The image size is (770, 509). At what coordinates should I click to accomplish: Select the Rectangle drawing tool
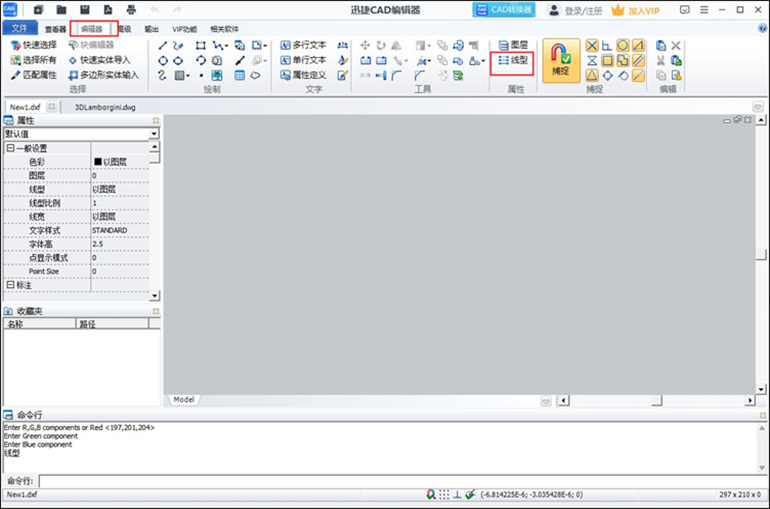200,46
